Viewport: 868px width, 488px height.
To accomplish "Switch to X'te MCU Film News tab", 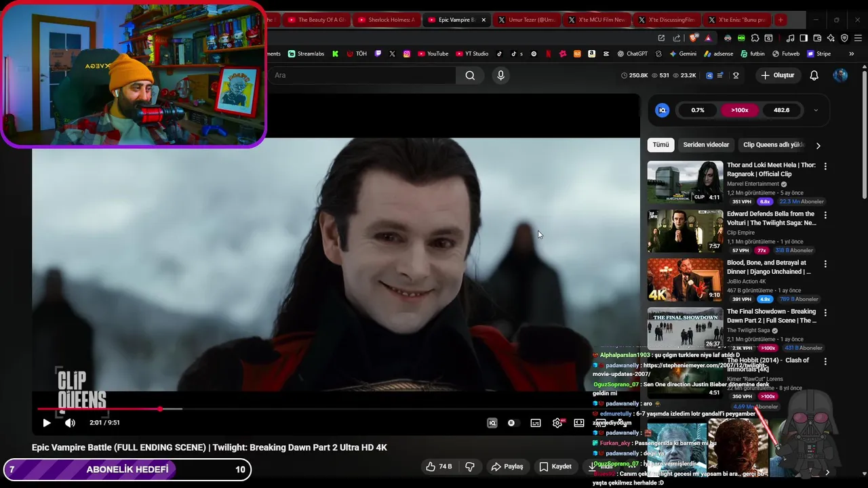I will point(597,20).
